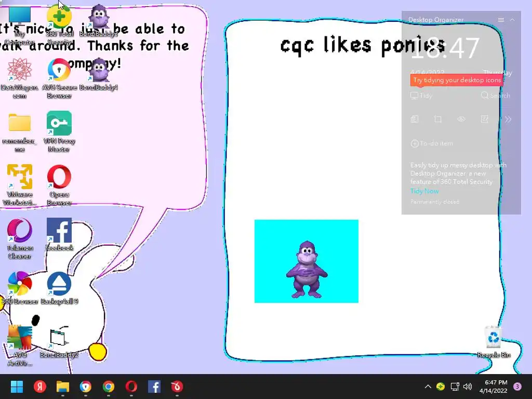Click the Tidy Now link
532x399 pixels.
click(424, 191)
